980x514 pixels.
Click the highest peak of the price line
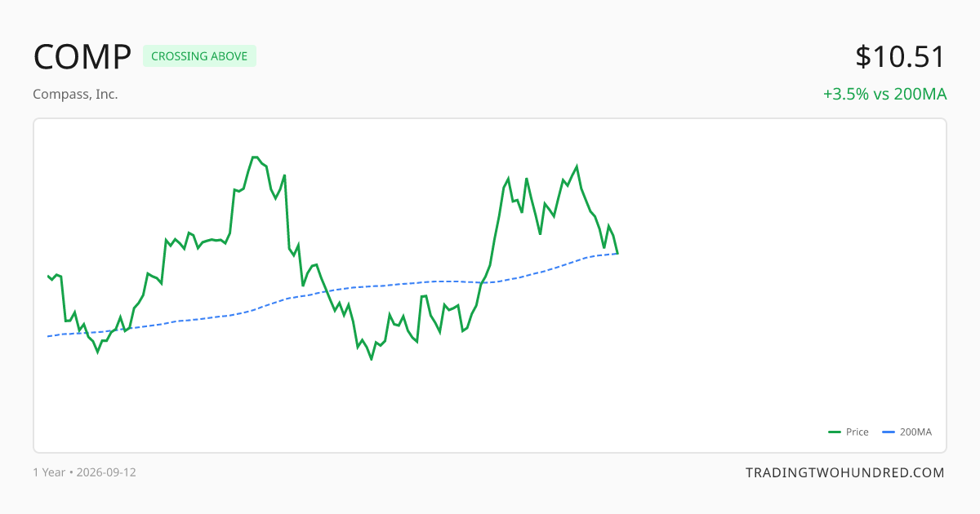coord(255,157)
